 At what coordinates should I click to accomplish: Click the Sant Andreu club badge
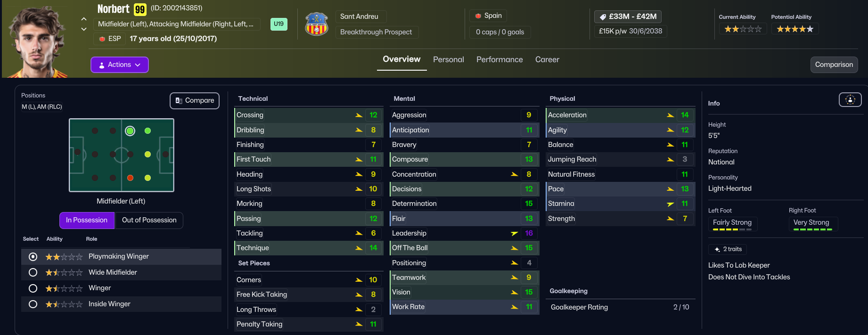(317, 24)
